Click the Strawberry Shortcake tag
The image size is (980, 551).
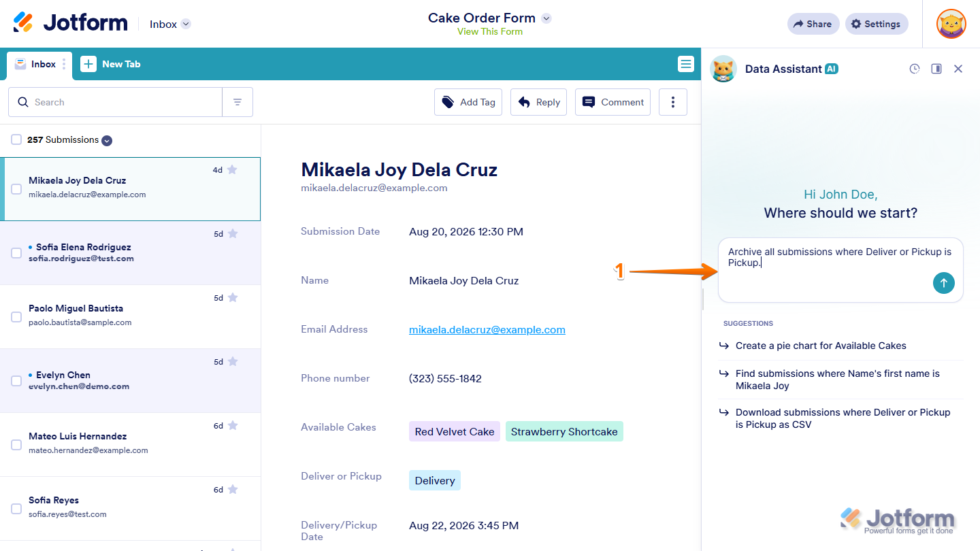[x=564, y=431]
